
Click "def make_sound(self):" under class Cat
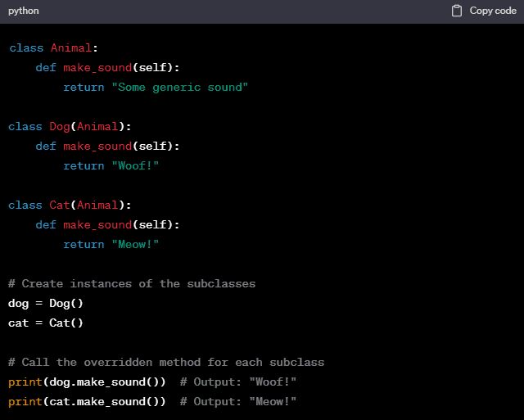tap(107, 224)
